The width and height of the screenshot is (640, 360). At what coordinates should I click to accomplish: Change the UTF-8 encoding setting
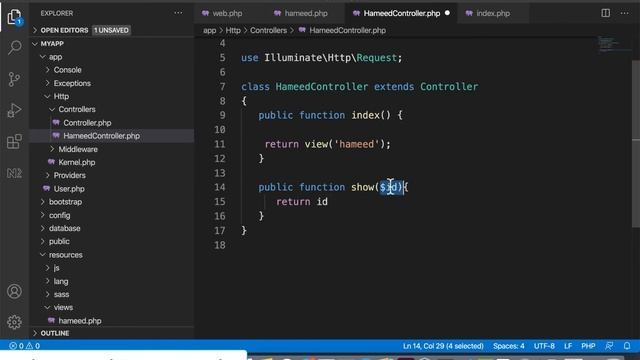point(544,346)
